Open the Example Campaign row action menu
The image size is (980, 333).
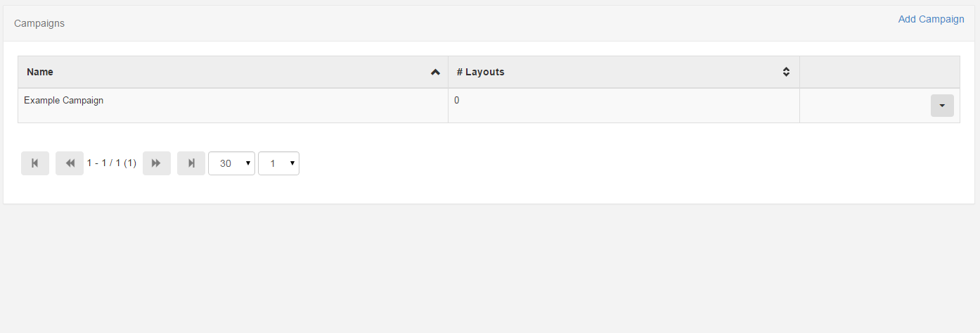click(x=942, y=106)
